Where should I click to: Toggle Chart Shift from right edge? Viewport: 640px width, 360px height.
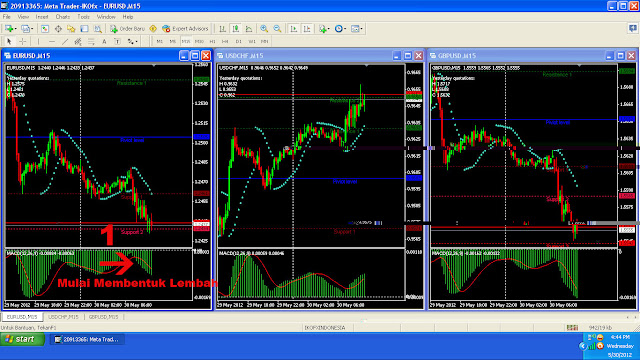[307, 29]
